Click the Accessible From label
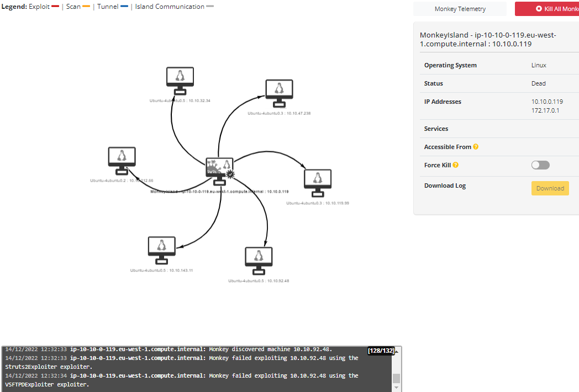This screenshot has width=579, height=392. [x=448, y=147]
